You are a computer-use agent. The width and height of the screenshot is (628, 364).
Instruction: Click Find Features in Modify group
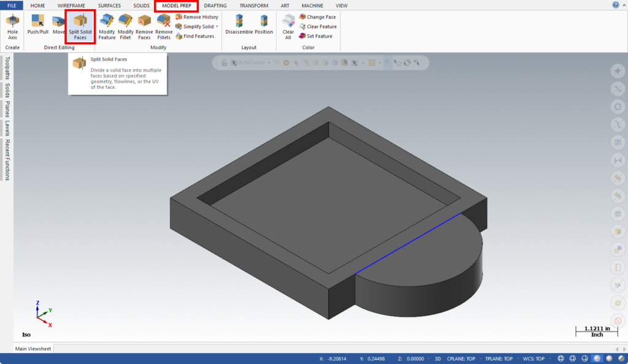pos(194,36)
